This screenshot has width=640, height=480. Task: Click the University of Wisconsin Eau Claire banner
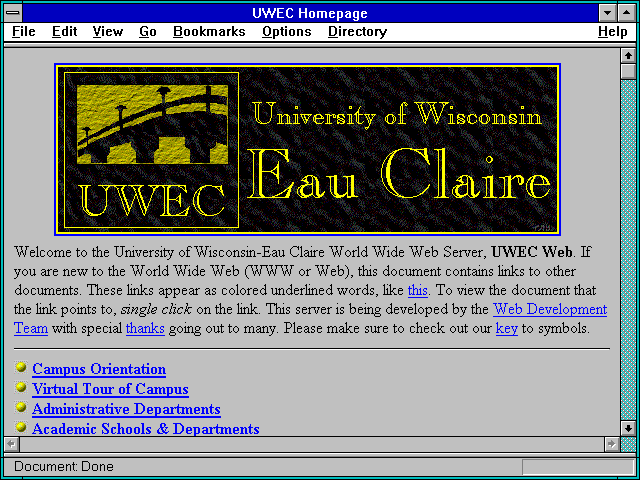(x=307, y=149)
